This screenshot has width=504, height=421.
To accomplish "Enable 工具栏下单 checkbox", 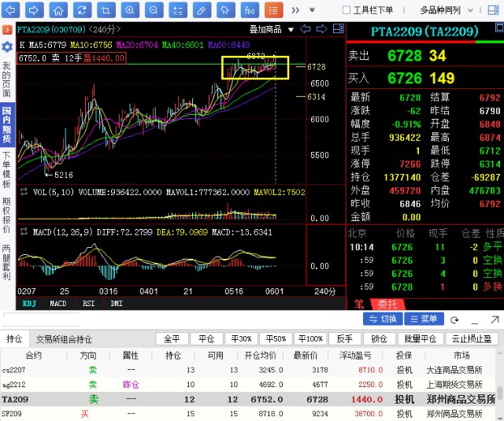I will 346,10.
